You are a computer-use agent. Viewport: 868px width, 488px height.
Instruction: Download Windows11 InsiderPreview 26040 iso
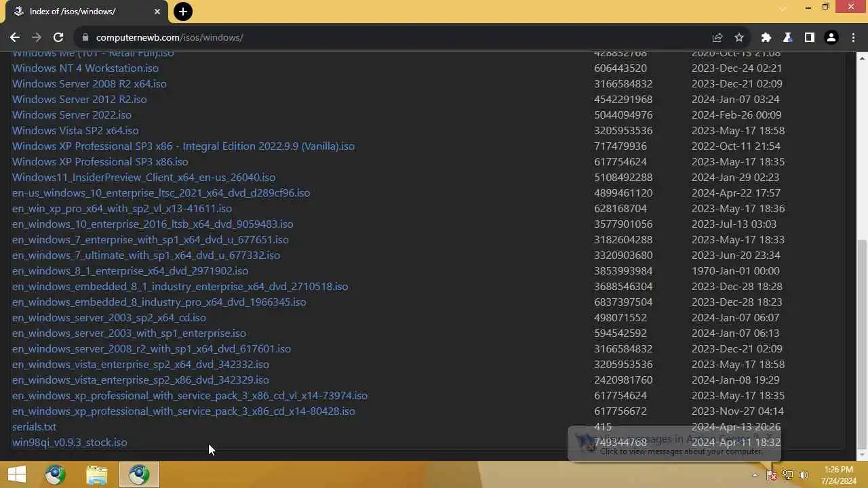click(x=144, y=177)
